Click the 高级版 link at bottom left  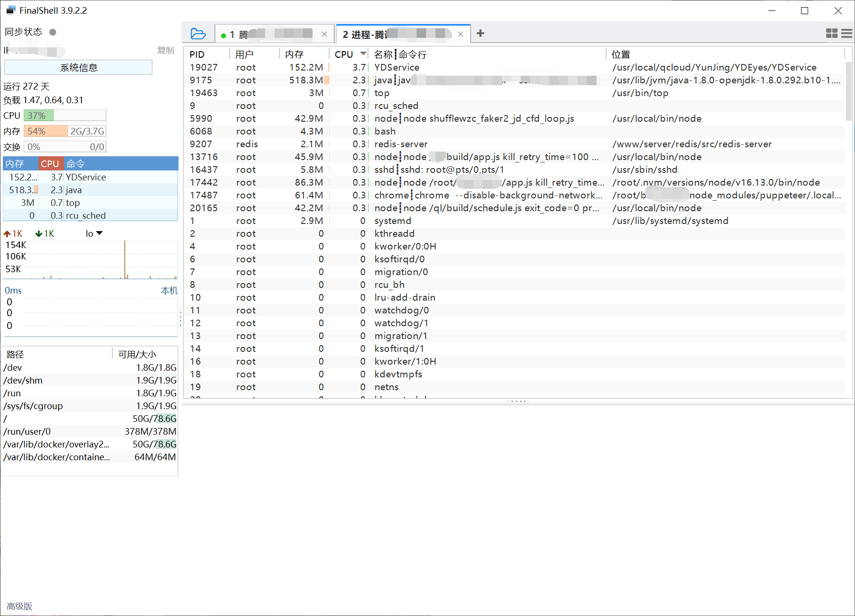pyautogui.click(x=18, y=606)
